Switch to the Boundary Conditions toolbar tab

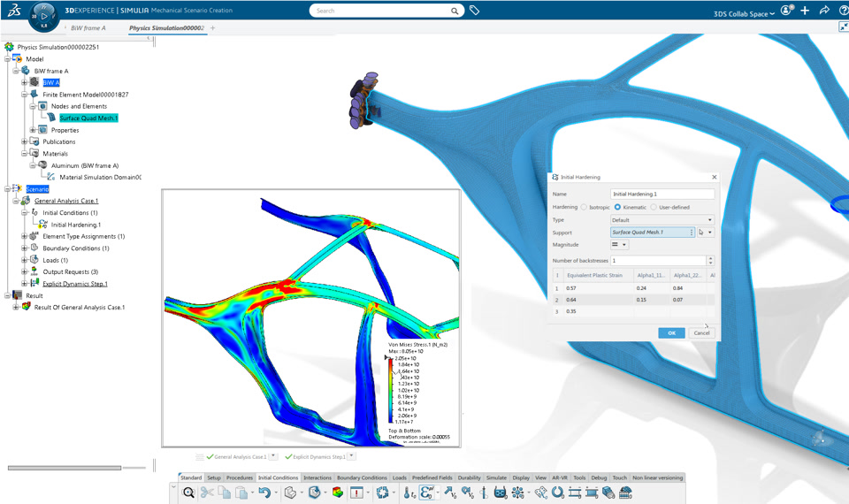pyautogui.click(x=362, y=477)
